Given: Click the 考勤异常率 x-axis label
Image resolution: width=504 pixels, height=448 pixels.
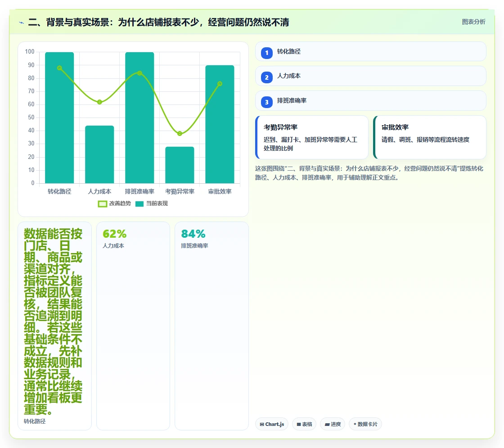Looking at the screenshot, I should (180, 191).
